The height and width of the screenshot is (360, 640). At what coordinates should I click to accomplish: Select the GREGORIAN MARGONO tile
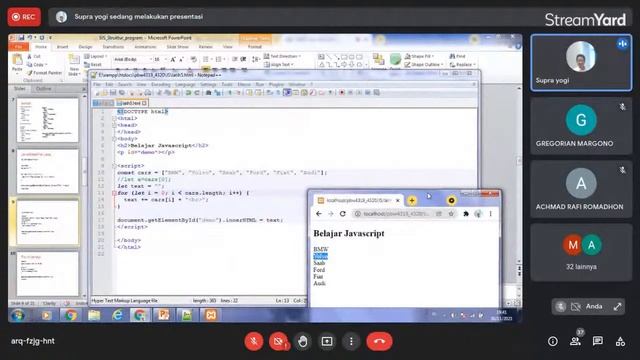[581, 126]
